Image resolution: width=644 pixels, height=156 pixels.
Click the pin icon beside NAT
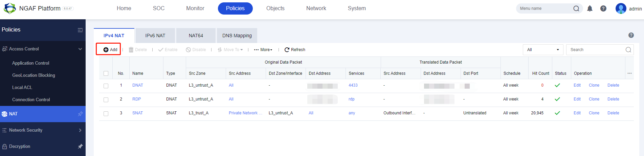tap(80, 114)
